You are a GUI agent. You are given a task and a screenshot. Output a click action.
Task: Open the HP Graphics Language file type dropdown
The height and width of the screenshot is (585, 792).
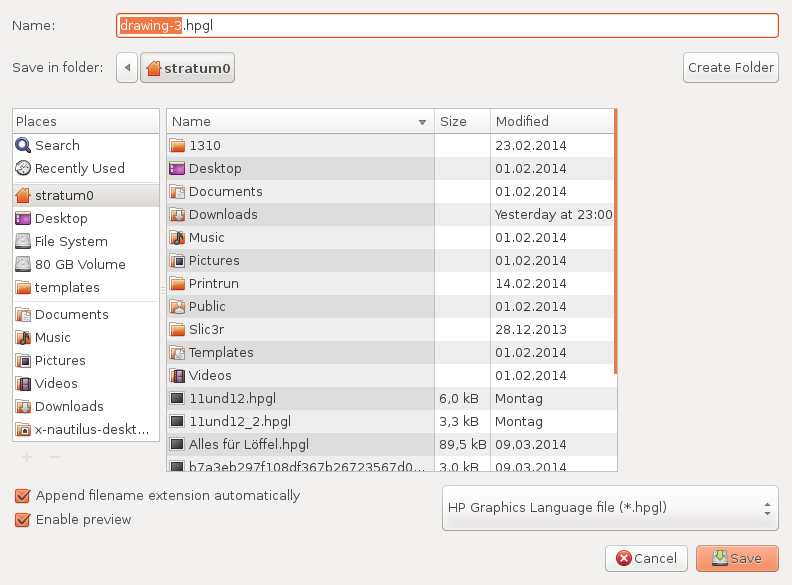(609, 507)
